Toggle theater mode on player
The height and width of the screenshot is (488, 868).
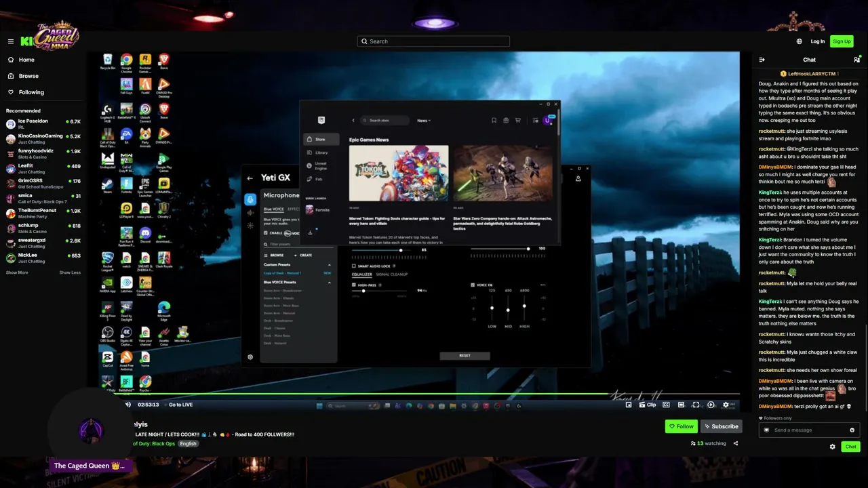coord(681,405)
